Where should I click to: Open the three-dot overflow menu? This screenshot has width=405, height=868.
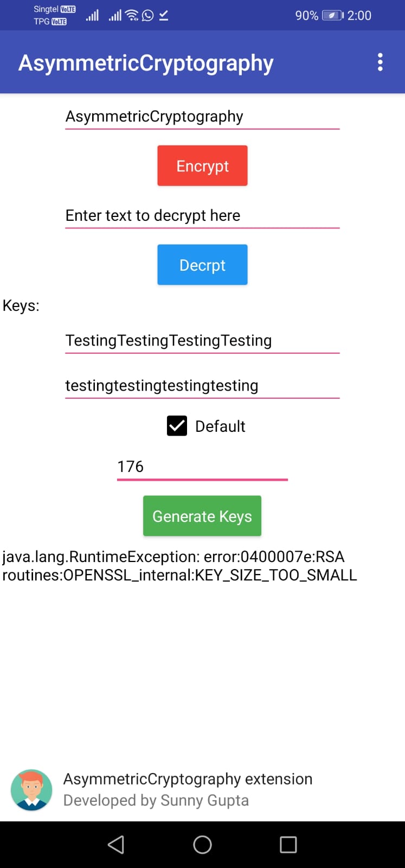380,62
